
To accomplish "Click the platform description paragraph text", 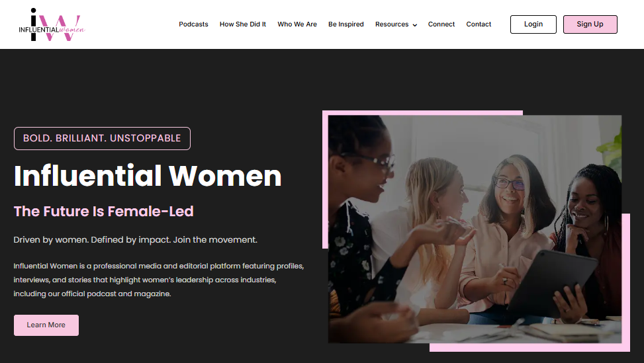I will pyautogui.click(x=159, y=280).
